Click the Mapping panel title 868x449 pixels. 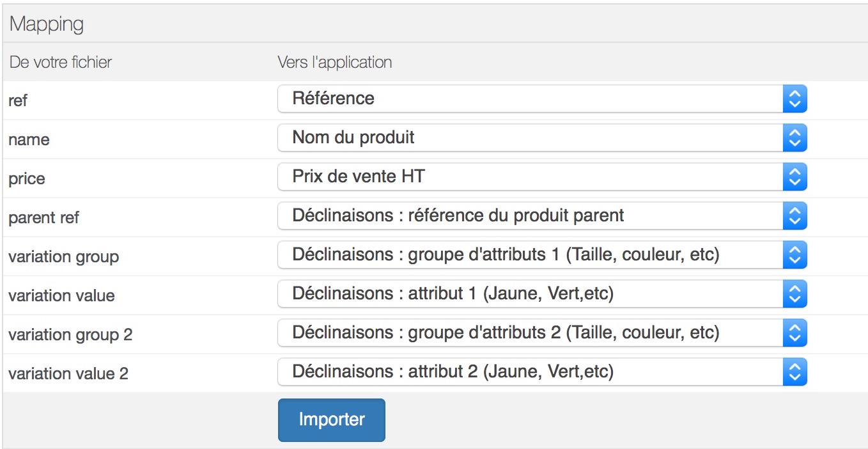[x=47, y=24]
